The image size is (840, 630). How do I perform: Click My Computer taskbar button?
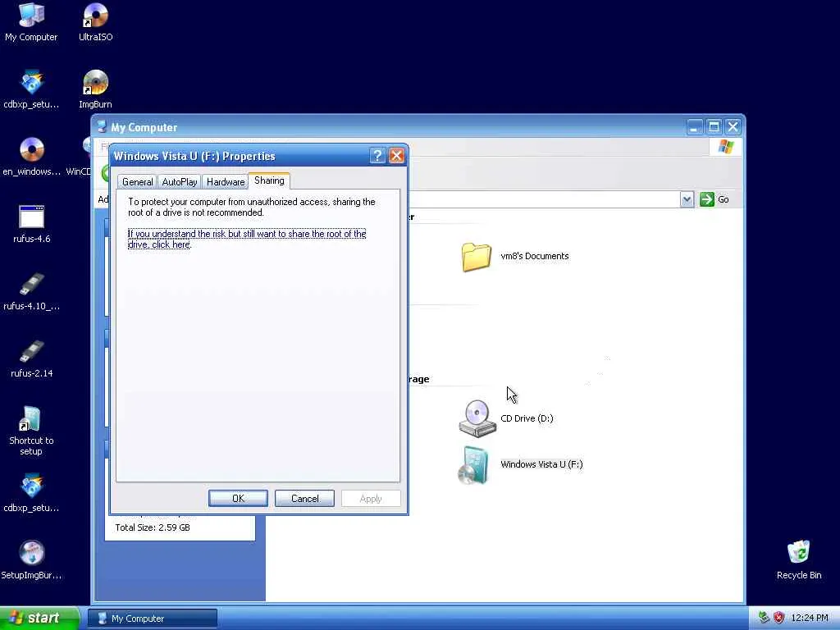tap(153, 619)
